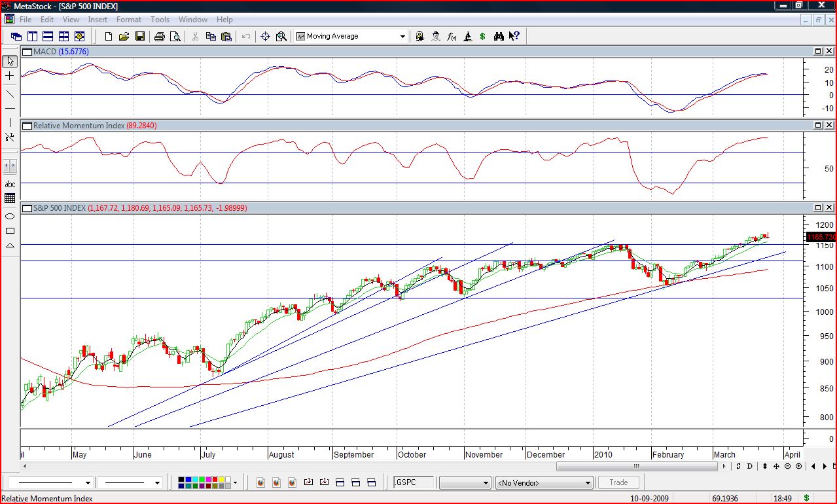Click the green dollar sign toolbar icon
The width and height of the screenshot is (837, 504).
tap(483, 37)
